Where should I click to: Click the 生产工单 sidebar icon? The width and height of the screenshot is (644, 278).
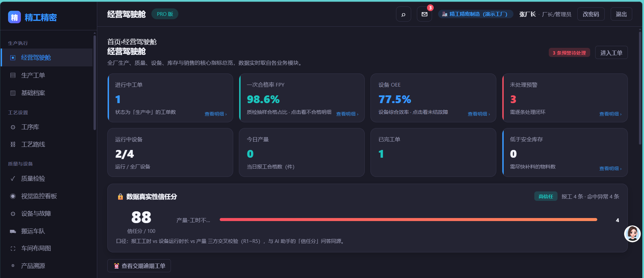tap(13, 75)
